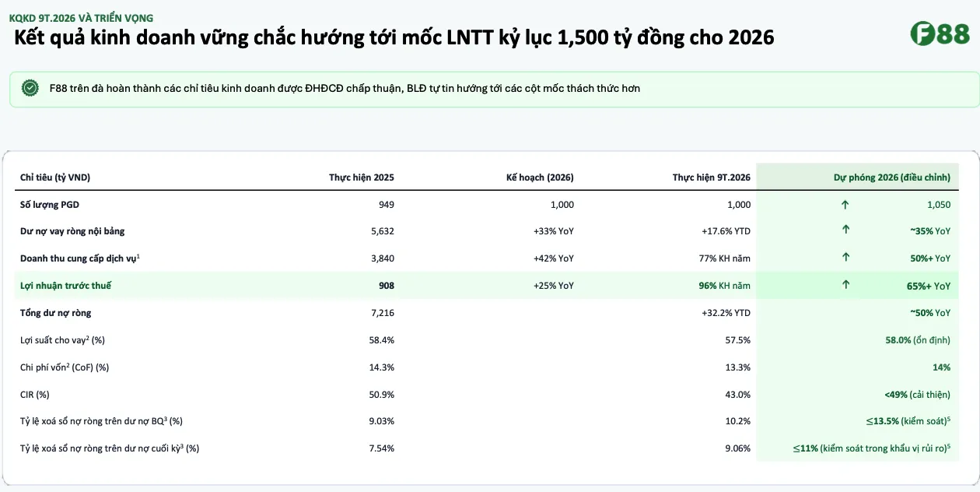Click the F88 logo
980x492 pixels.
pyautogui.click(x=940, y=33)
